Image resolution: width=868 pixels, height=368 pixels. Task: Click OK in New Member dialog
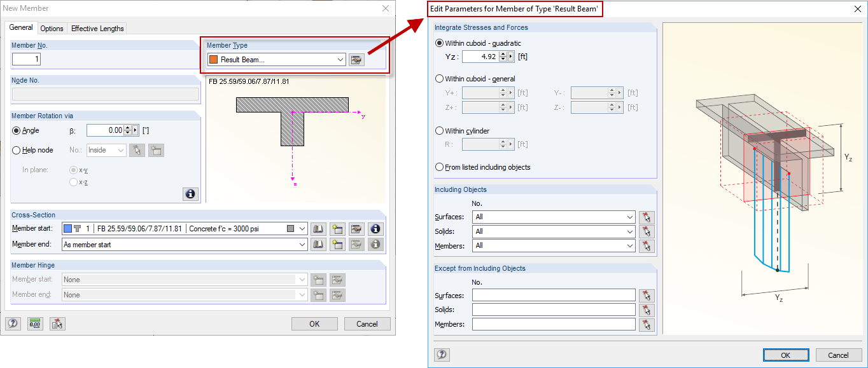314,324
